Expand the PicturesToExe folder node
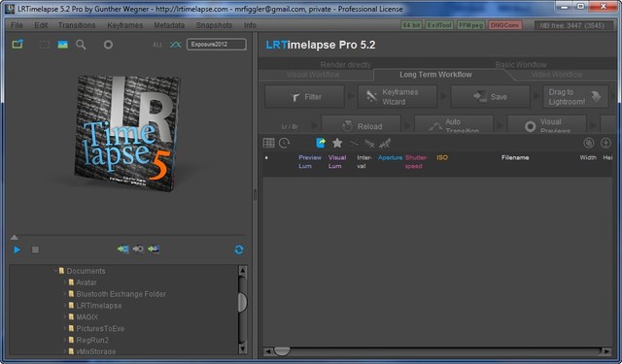Viewport: 622px width, 364px height. [x=65, y=328]
